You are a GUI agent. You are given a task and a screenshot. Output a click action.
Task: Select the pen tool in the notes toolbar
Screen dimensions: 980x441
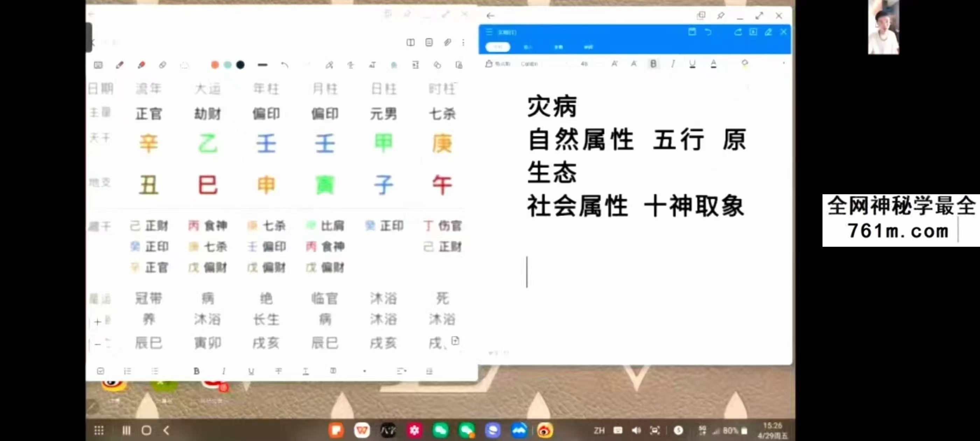(120, 65)
